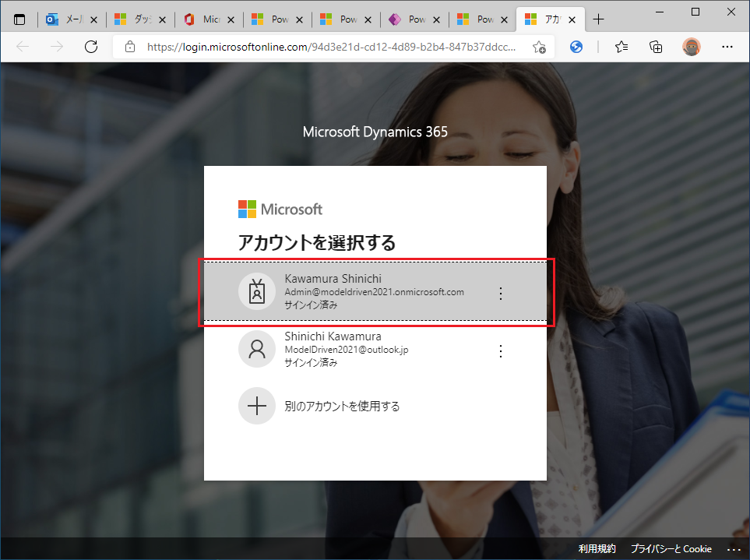Open the 利用規約 link
The height and width of the screenshot is (560, 750).
[x=597, y=548]
